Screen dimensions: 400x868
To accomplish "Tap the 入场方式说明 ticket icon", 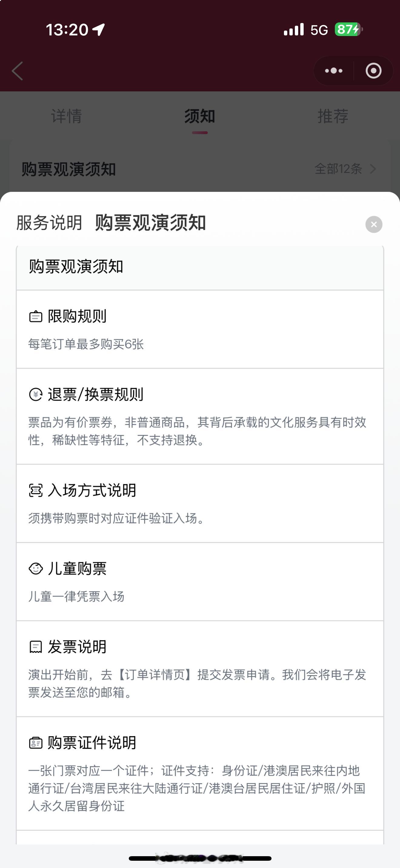I will tap(36, 490).
